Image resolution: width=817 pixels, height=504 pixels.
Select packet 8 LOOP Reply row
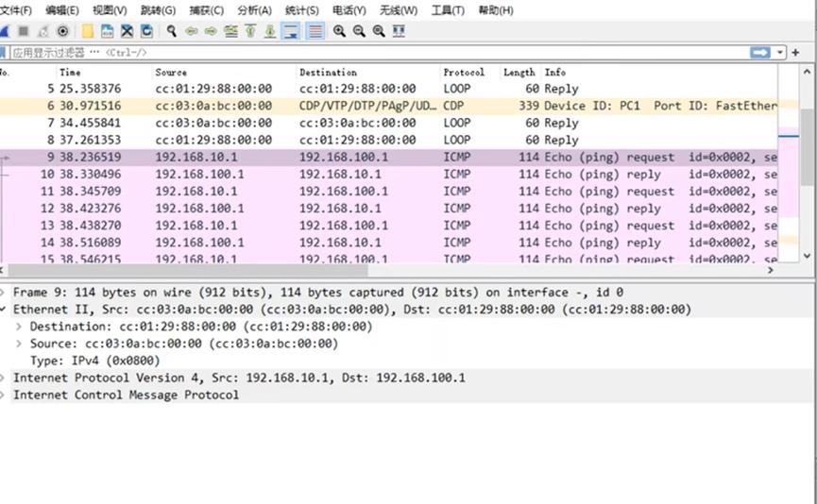click(389, 140)
